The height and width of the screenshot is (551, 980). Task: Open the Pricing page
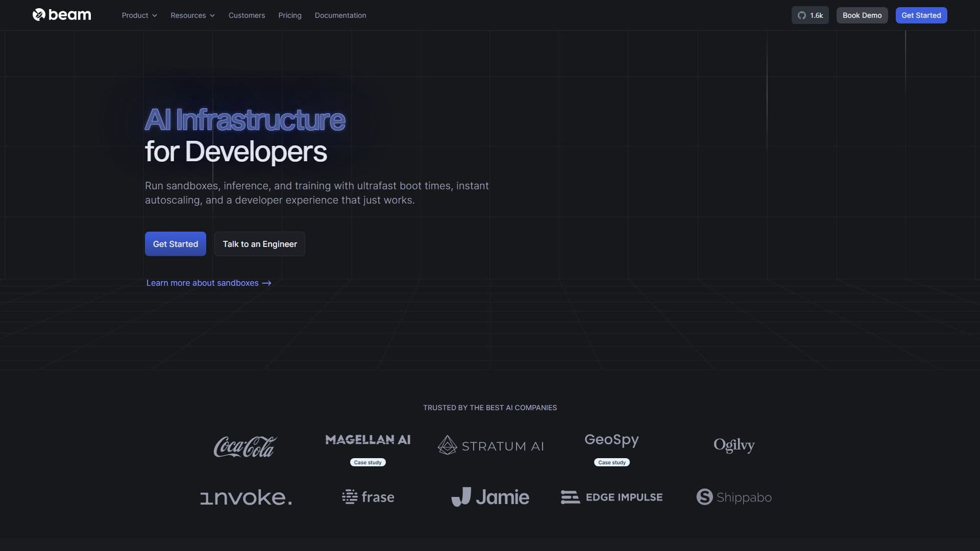point(289,15)
